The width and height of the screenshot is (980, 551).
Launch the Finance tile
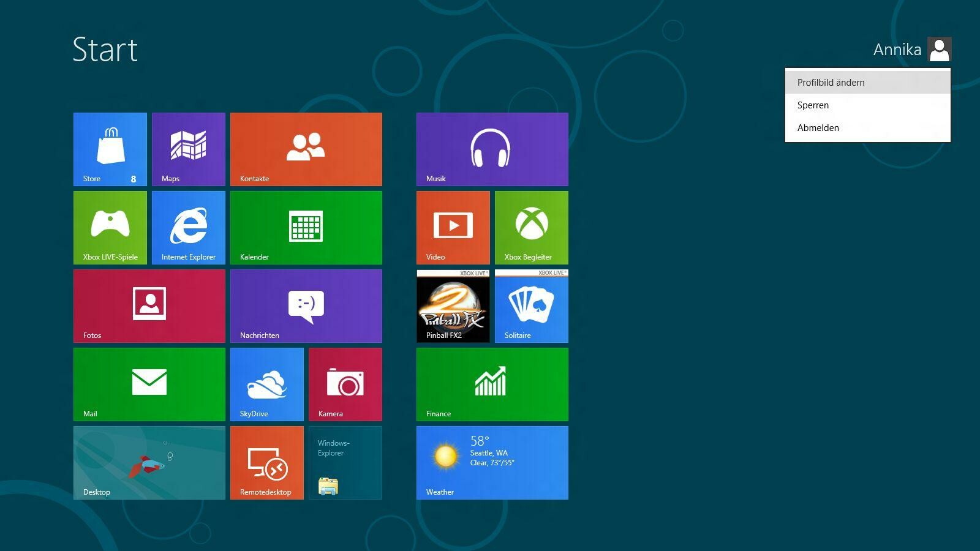pos(492,384)
